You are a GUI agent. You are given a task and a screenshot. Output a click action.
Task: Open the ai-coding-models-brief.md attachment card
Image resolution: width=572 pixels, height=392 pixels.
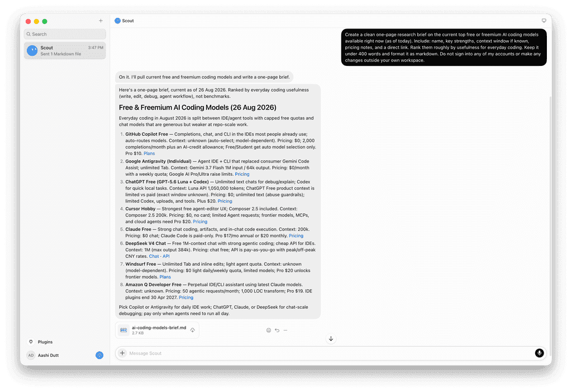click(x=157, y=330)
